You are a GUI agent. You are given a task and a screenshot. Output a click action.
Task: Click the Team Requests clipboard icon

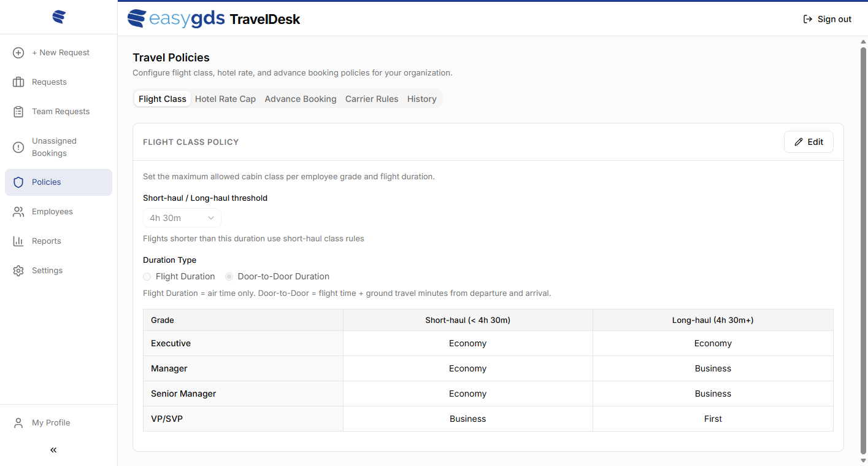tap(18, 112)
